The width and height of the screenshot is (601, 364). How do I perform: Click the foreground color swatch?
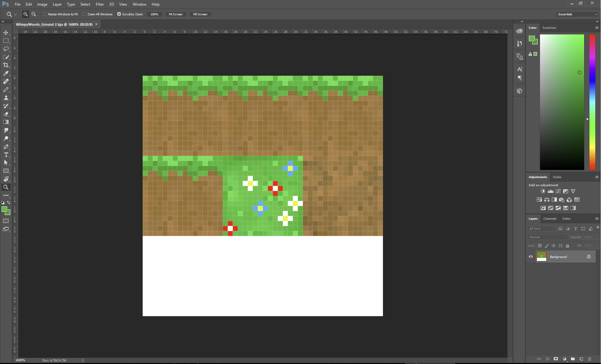4,209
